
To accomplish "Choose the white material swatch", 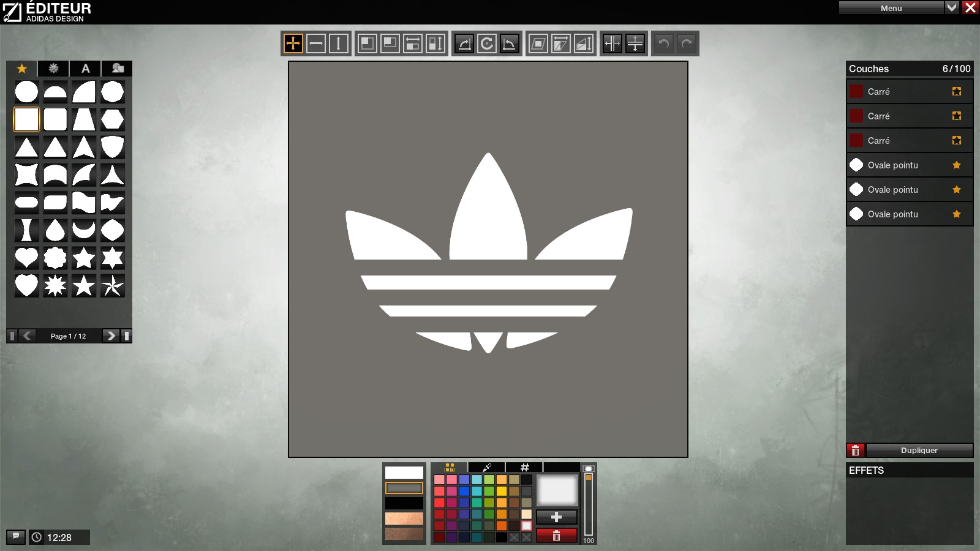I will click(x=404, y=473).
